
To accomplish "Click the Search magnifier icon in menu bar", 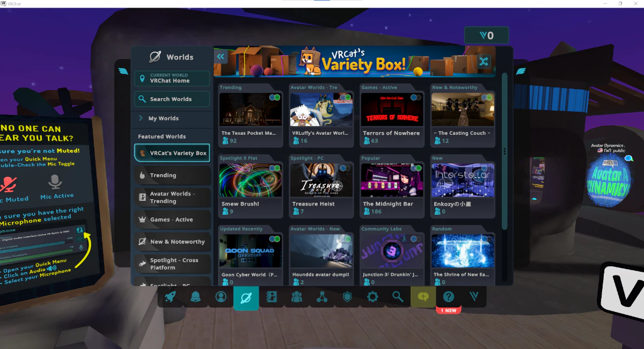I will point(398,297).
